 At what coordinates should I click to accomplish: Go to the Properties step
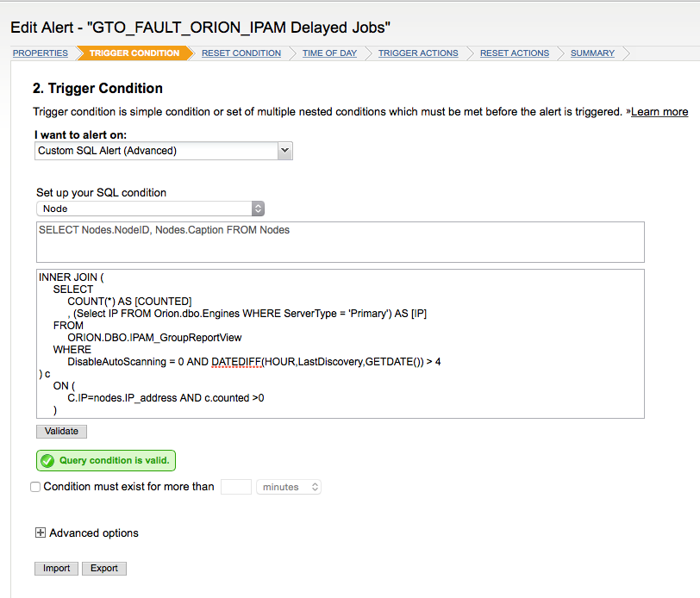click(x=41, y=53)
